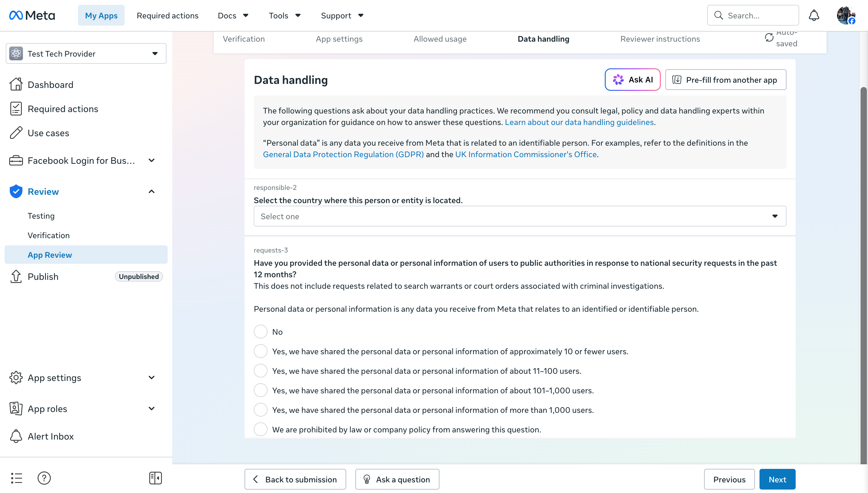Collapse the Review section chevron
868x493 pixels.
click(x=152, y=191)
